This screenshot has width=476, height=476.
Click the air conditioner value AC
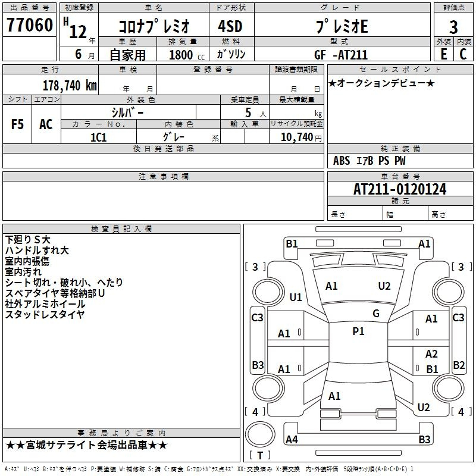tap(46, 124)
